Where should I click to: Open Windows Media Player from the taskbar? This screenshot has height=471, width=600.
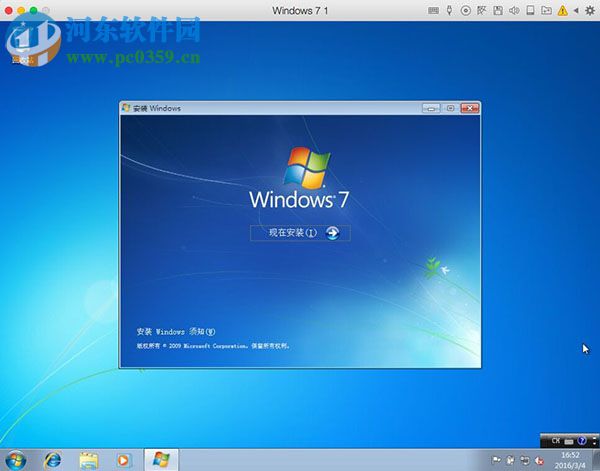click(124, 460)
